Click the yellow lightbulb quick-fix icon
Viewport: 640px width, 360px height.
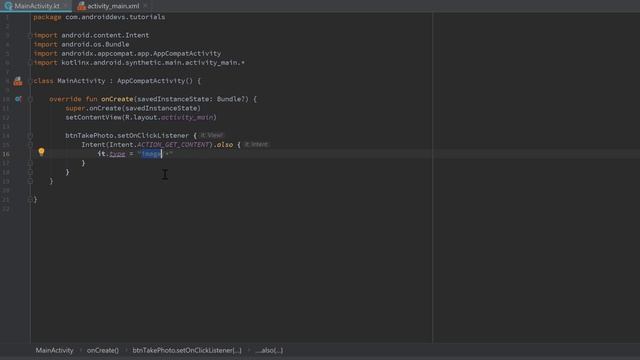click(x=41, y=152)
